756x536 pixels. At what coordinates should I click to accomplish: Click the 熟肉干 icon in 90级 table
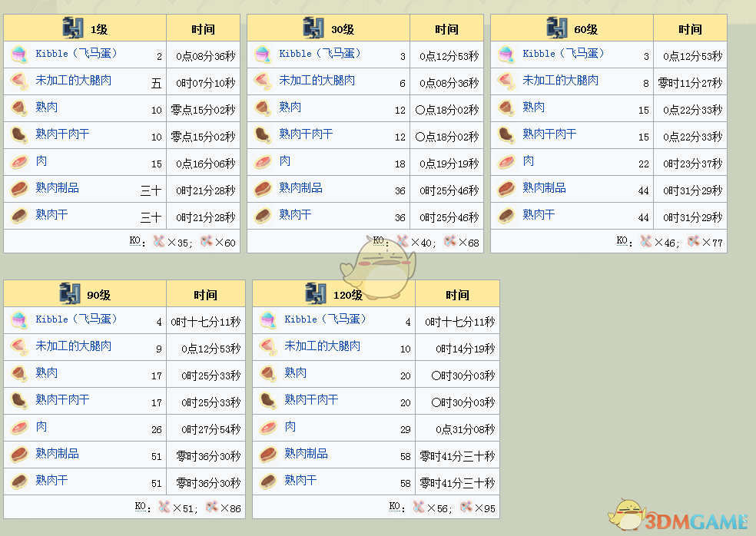pos(19,481)
